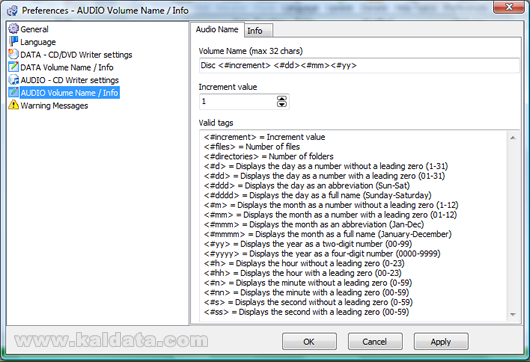Viewport: 530px width, 362px height.
Task: Click the '<#mmmm>' full month name line
Action: (x=328, y=234)
